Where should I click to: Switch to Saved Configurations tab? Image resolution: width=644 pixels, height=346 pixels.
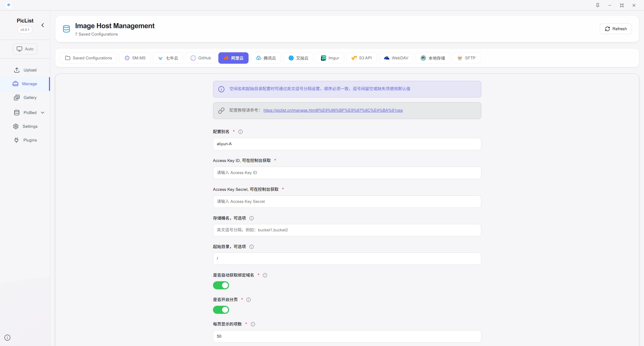(x=89, y=58)
